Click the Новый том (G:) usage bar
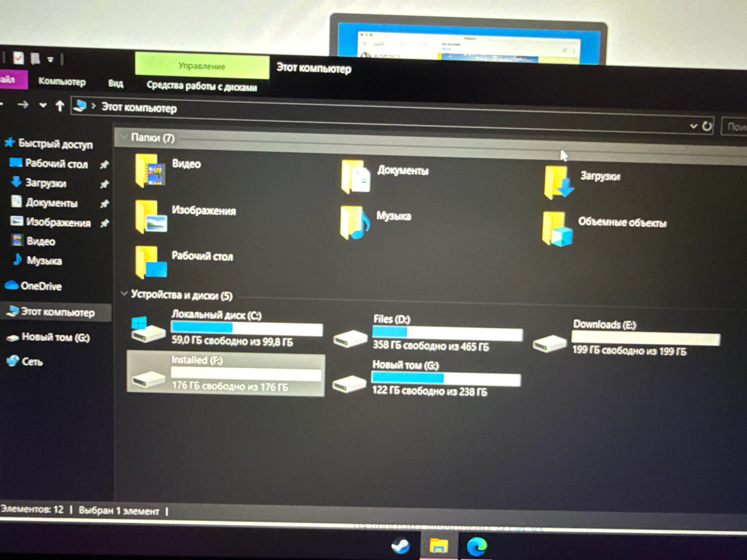The height and width of the screenshot is (560, 747). 446,379
